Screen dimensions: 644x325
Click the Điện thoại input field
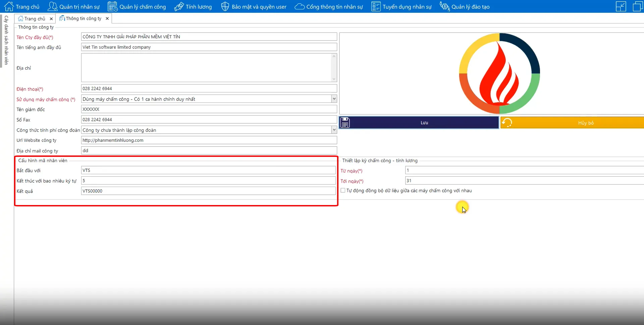pyautogui.click(x=209, y=88)
